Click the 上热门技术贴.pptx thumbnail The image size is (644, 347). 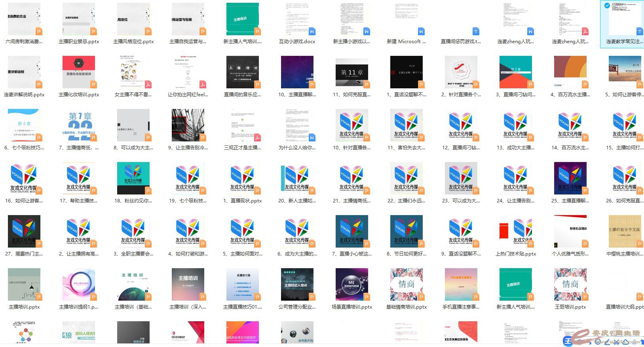[x=516, y=231]
